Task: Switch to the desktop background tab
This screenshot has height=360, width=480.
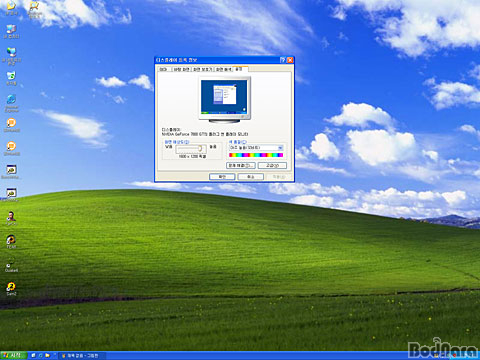Action: click(x=181, y=69)
